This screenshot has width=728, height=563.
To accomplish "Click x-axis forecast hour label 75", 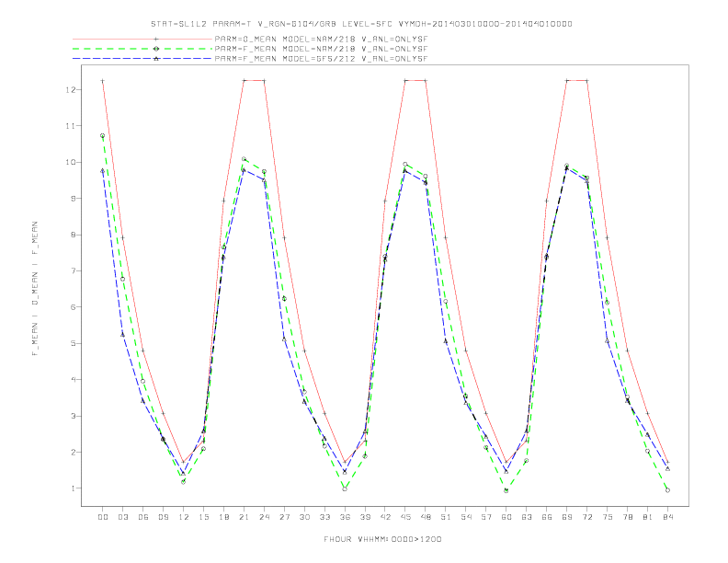I will (x=608, y=517).
